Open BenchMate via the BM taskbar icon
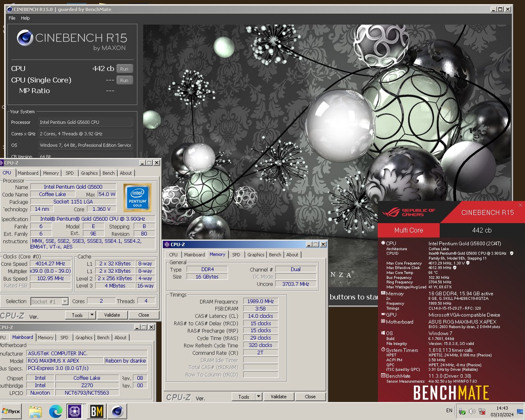The width and height of the screenshot is (525, 420). point(96,411)
